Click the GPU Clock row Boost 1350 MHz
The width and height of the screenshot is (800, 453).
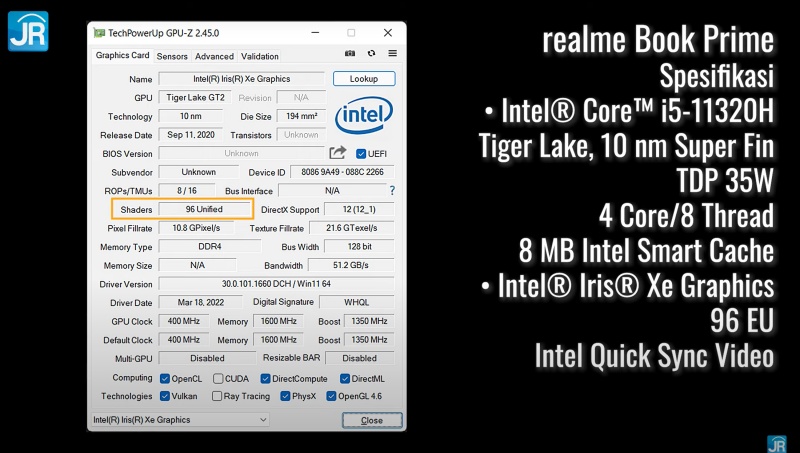point(369,321)
